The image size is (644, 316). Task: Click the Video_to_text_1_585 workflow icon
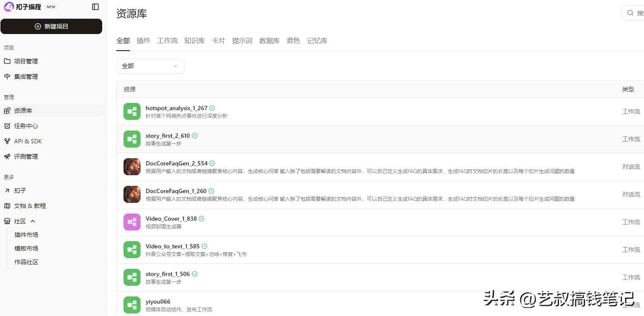(132, 250)
